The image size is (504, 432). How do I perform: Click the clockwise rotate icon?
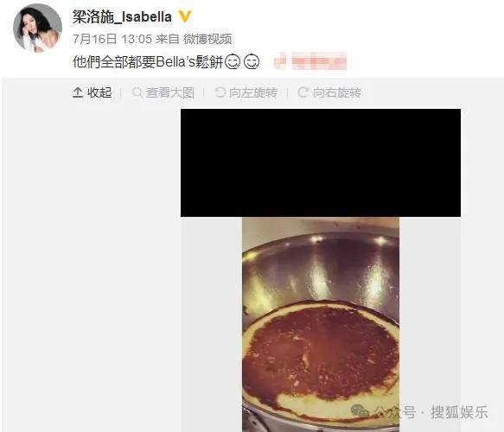point(303,92)
